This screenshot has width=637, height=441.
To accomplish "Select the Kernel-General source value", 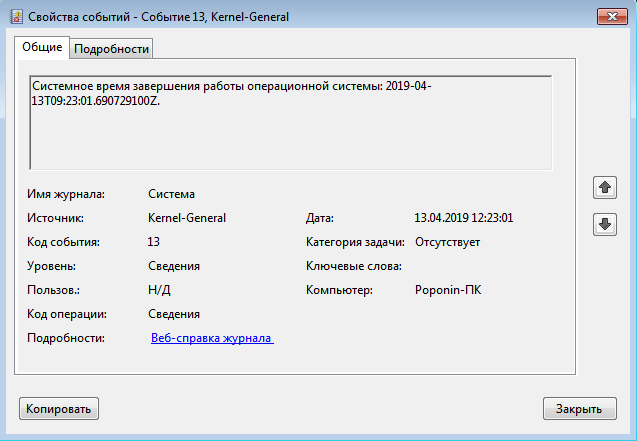I will 187,218.
